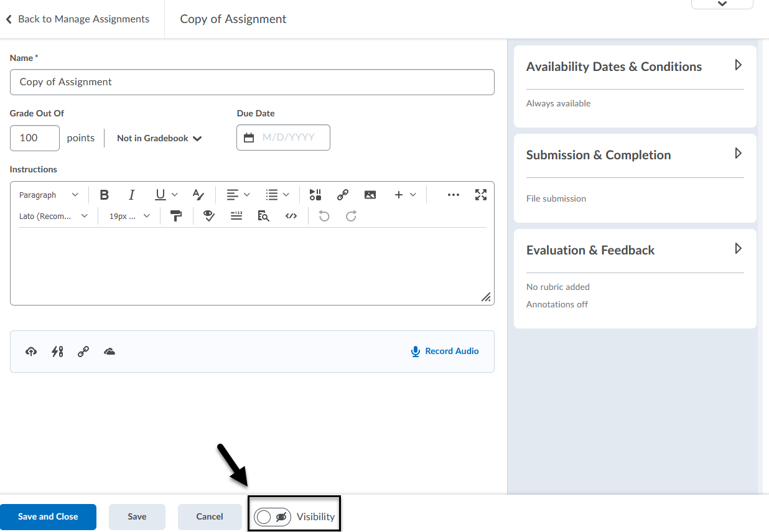Toggle fullscreen editor mode
Screen dimensions: 769x532
[481, 195]
